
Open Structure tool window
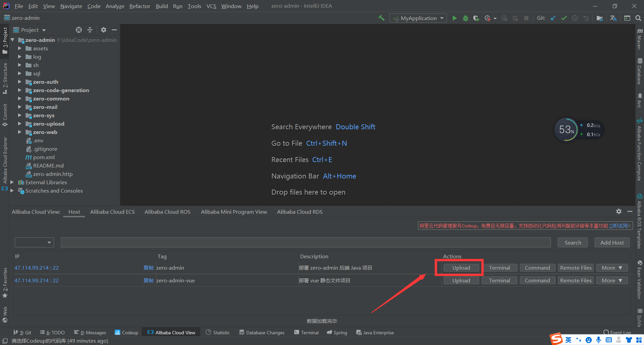point(5,78)
